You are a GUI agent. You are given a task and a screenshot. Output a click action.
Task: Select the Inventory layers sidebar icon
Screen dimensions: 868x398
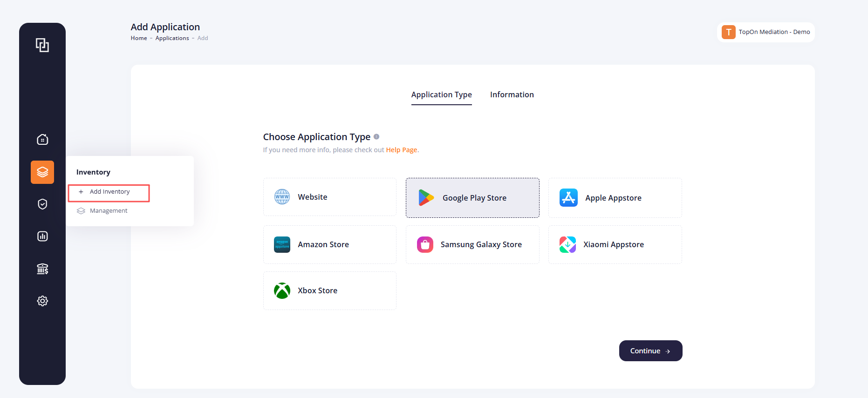point(42,172)
